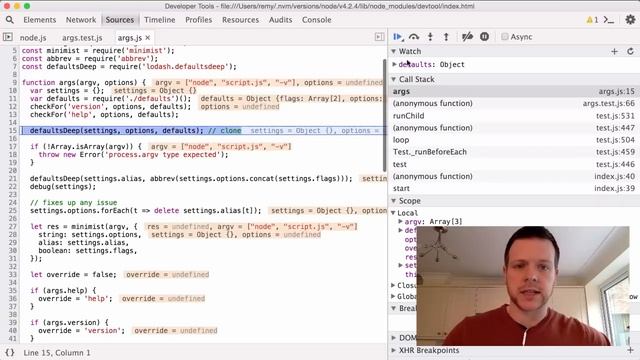Image resolution: width=640 pixels, height=360 pixels.
Task: Open index.js:40 source link
Action: click(x=615, y=176)
